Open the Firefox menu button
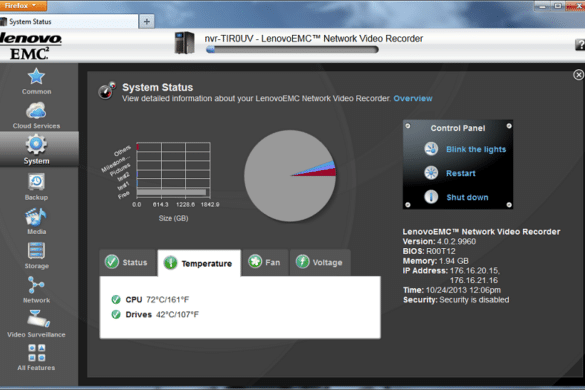 point(23,6)
